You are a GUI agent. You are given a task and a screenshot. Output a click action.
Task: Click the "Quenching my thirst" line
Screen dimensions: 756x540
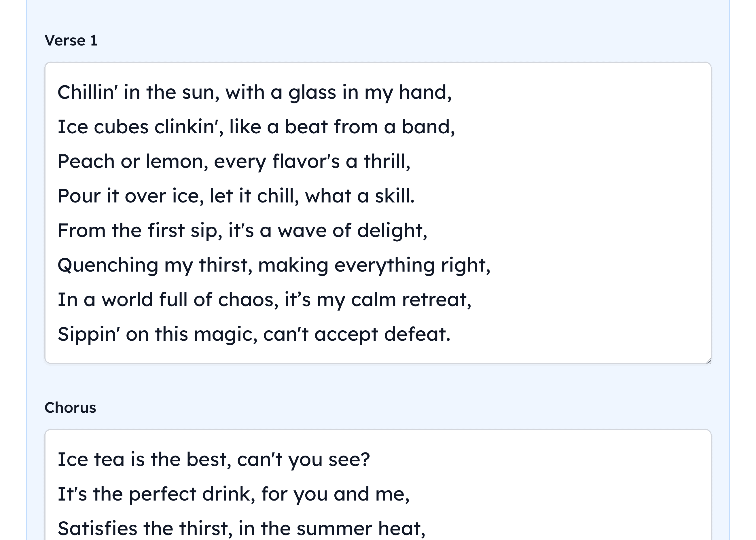click(274, 265)
